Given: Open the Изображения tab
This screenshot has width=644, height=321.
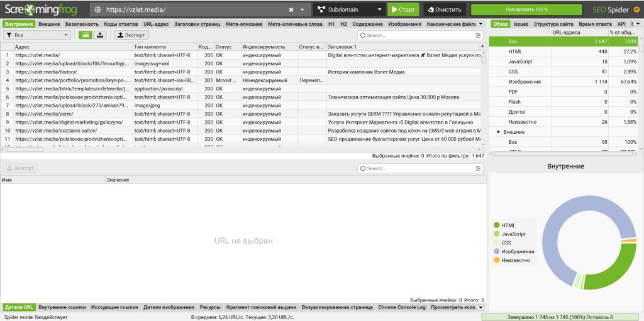Looking at the screenshot, I should click(404, 24).
